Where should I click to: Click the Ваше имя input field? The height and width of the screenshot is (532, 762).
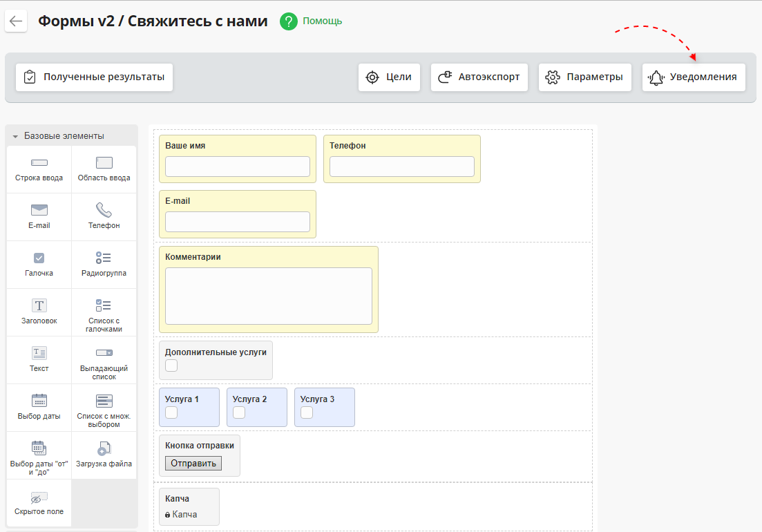click(237, 167)
